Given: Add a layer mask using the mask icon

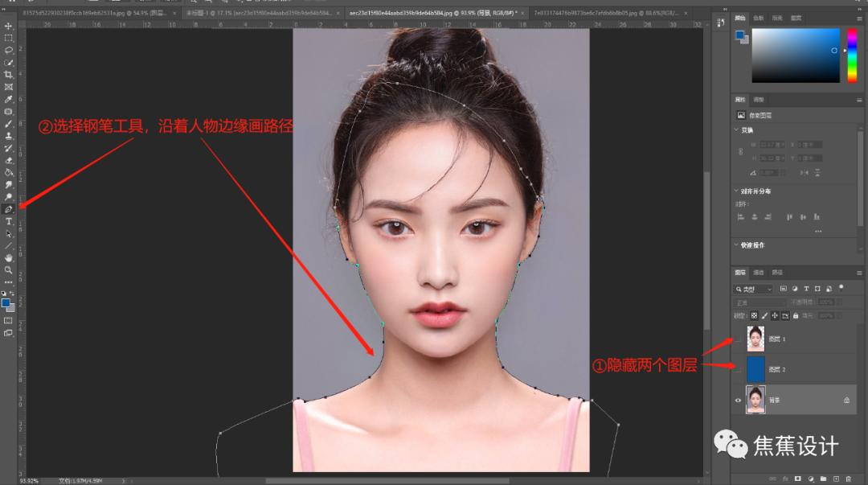Looking at the screenshot, I should pyautogui.click(x=797, y=479).
